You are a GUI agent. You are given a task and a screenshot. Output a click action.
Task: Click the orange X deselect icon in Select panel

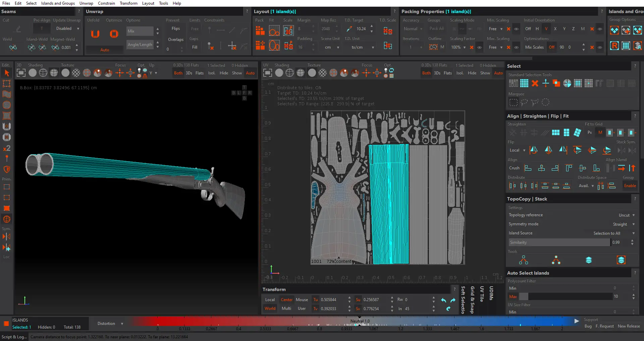535,83
